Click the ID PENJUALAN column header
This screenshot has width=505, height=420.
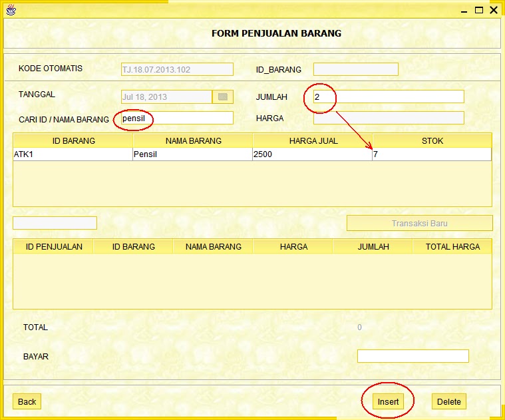click(53, 246)
